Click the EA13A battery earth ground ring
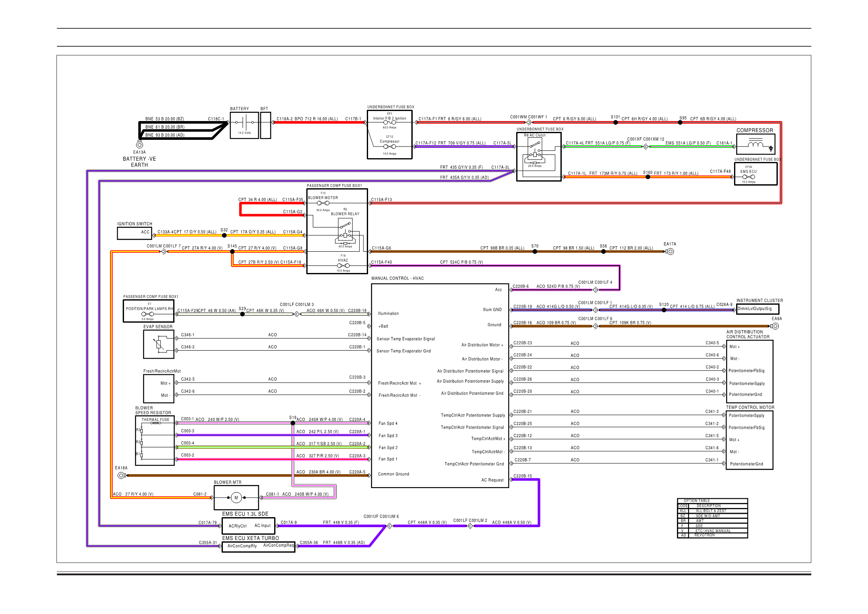This screenshot has width=868, height=614. (x=140, y=145)
